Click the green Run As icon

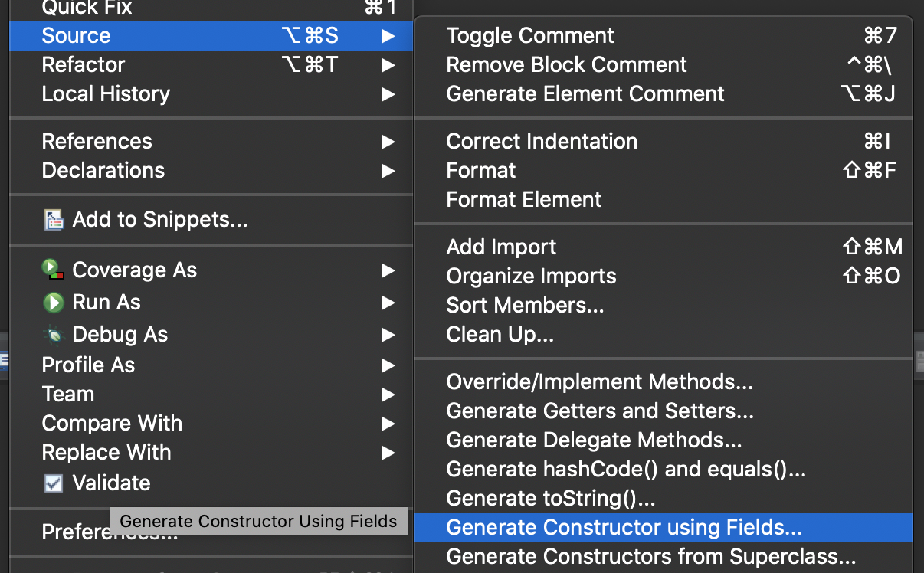53,303
